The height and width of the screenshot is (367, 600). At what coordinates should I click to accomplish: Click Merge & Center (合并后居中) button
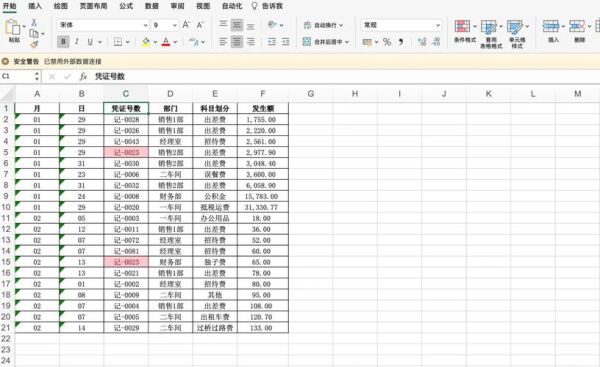323,42
